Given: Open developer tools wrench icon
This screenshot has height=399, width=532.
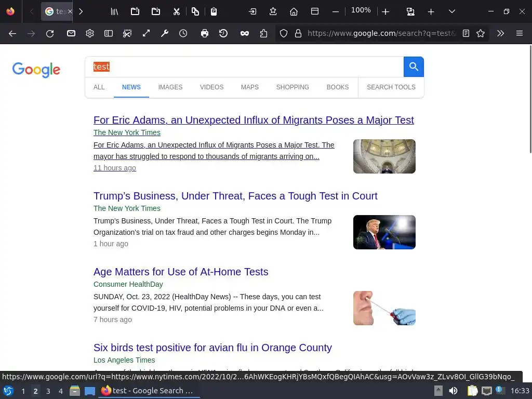Looking at the screenshot, I should click(x=165, y=33).
